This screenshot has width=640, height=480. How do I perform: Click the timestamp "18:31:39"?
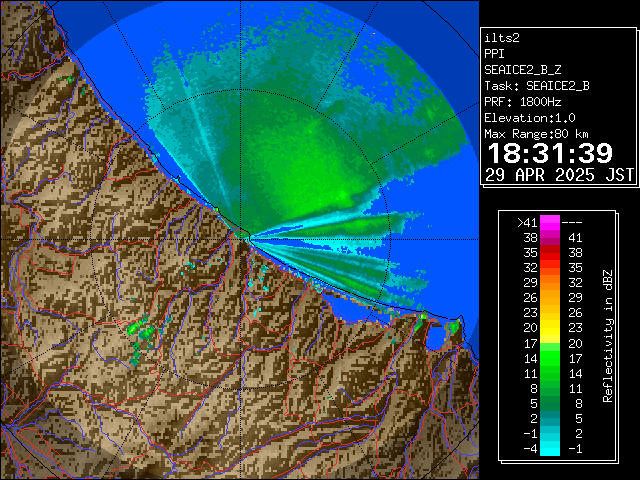click(550, 153)
